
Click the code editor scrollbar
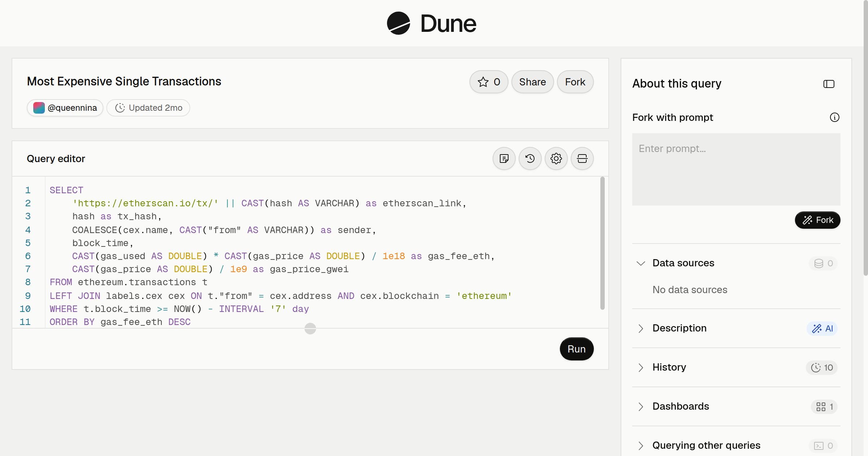click(603, 243)
